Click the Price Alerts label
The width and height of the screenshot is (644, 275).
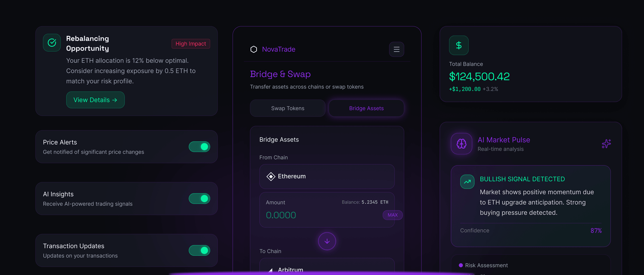(60, 142)
